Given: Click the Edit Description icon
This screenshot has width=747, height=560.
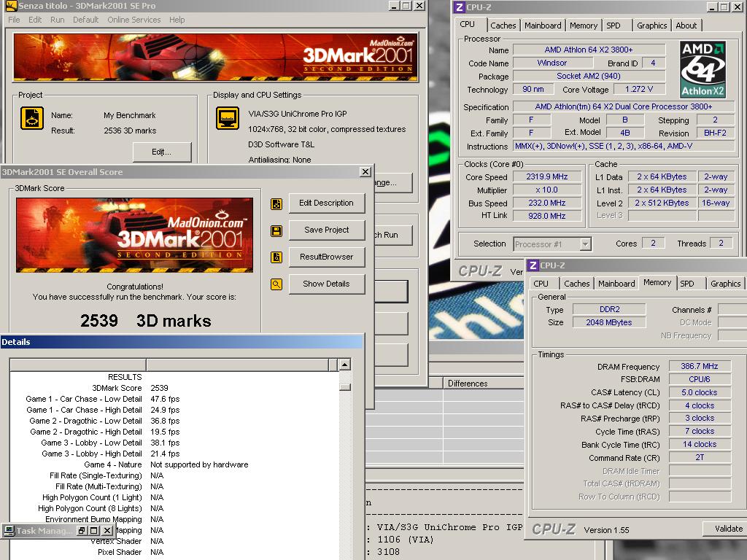Looking at the screenshot, I should coord(276,204).
